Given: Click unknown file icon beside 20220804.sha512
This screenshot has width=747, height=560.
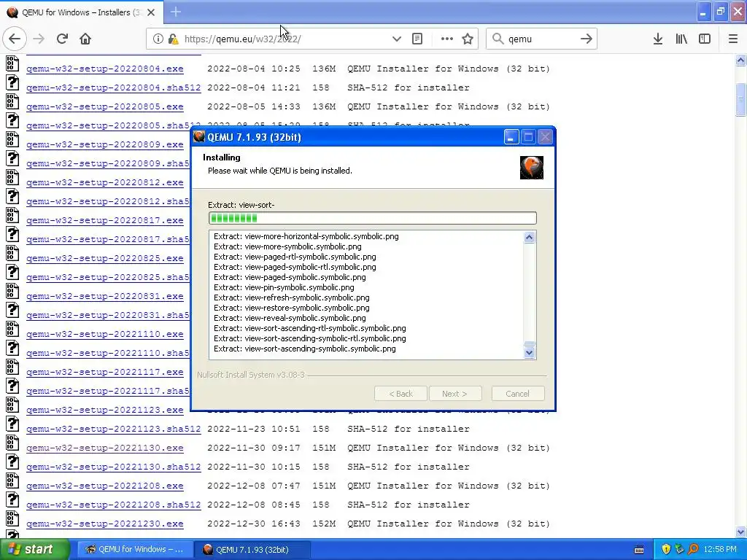Looking at the screenshot, I should [x=12, y=82].
